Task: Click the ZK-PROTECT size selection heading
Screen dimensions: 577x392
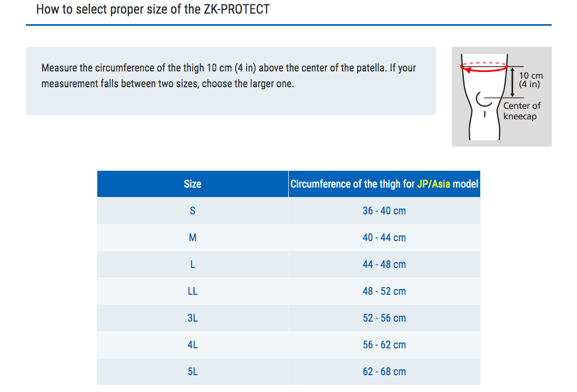Action: [x=153, y=9]
